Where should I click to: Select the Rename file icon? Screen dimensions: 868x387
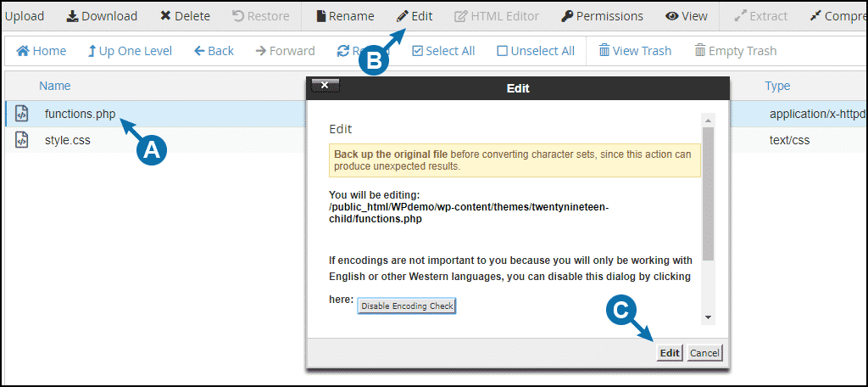[320, 16]
